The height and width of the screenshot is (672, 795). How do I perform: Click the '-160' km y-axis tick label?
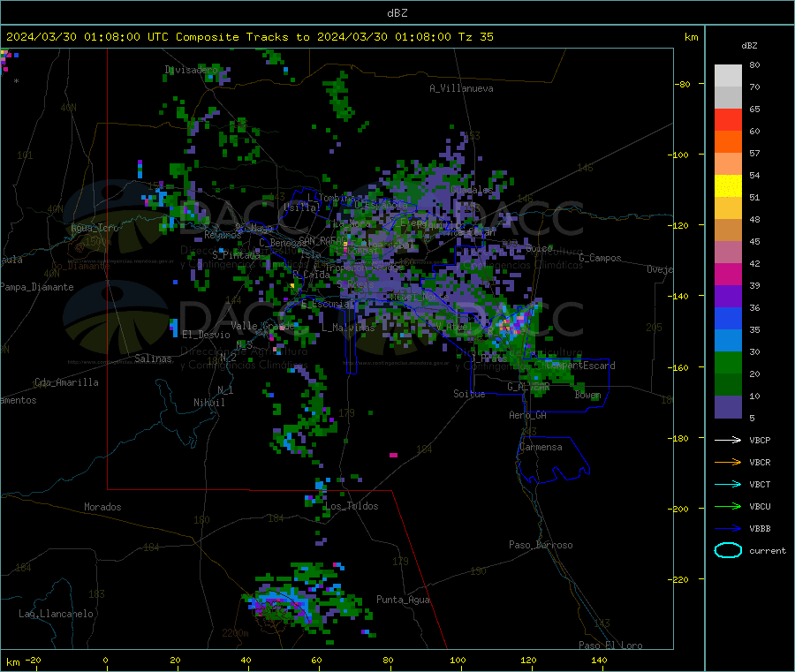pos(678,367)
